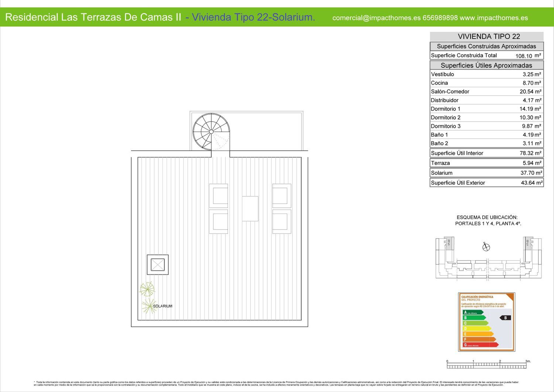Select the Salón-Comedor row in the table
Image resolution: width=554 pixels, height=392 pixels.
pos(486,92)
